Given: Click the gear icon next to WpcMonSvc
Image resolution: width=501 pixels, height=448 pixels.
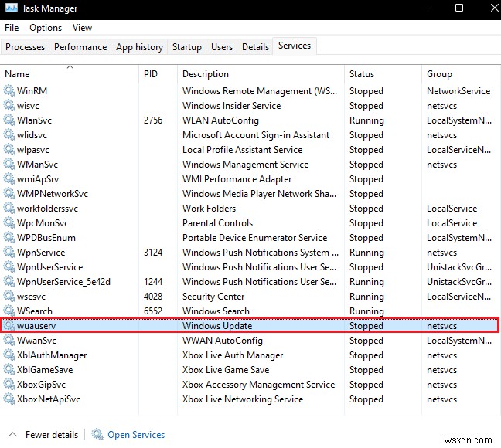Looking at the screenshot, I should pos(9,223).
